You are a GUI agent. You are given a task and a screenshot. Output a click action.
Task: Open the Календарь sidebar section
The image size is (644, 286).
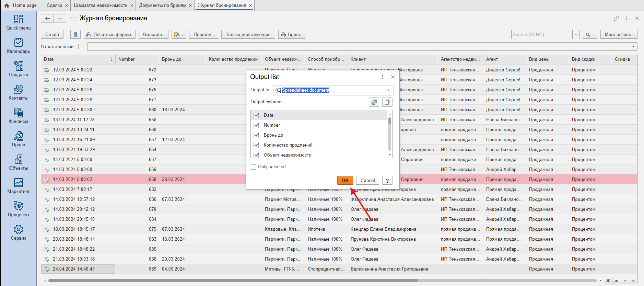point(19,46)
